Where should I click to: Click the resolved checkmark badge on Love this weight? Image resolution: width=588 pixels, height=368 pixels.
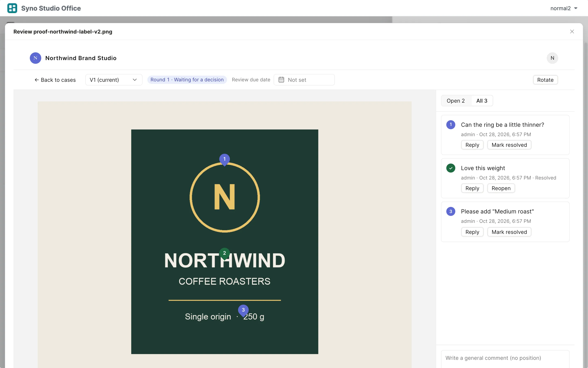[451, 168]
